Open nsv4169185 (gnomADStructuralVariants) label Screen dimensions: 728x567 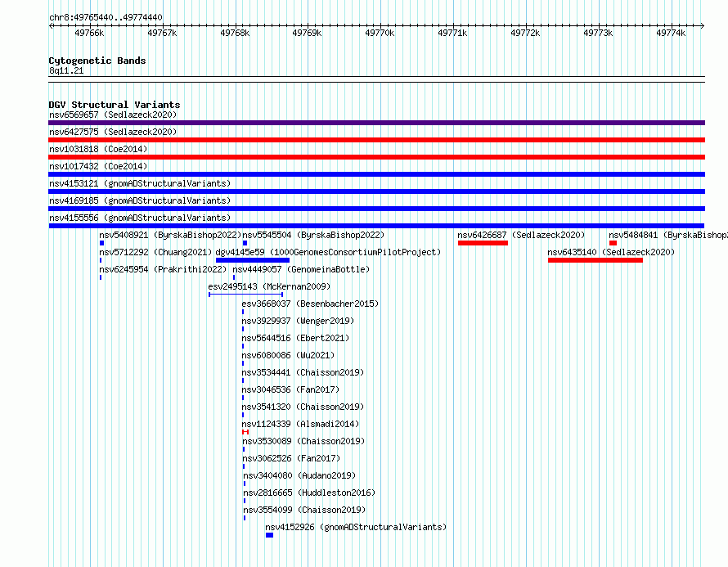140,200
